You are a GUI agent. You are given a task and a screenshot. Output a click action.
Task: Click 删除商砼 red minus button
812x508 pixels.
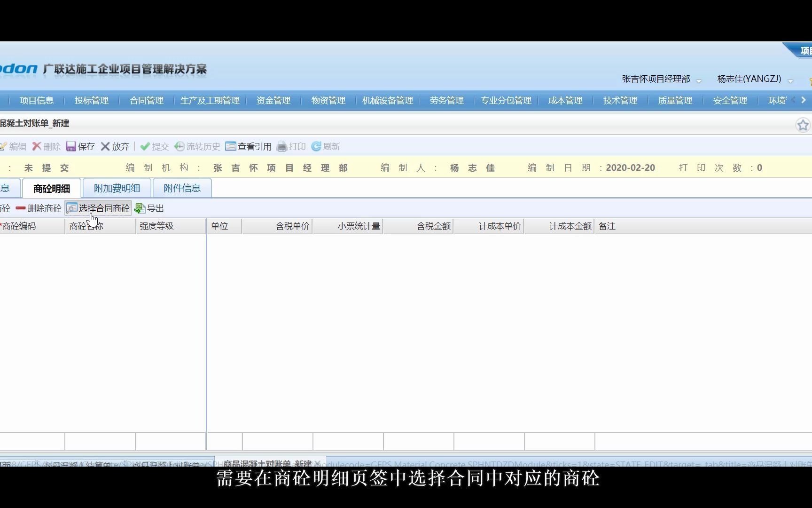pyautogui.click(x=39, y=208)
